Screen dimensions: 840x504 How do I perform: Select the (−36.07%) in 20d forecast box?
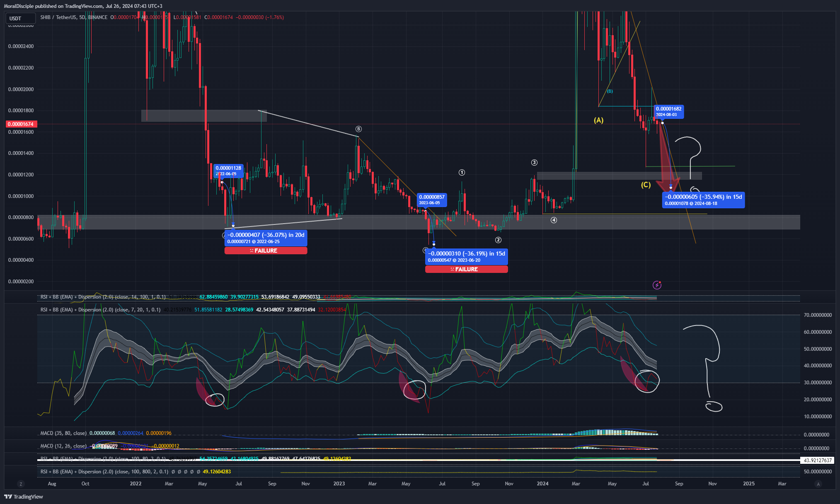266,238
